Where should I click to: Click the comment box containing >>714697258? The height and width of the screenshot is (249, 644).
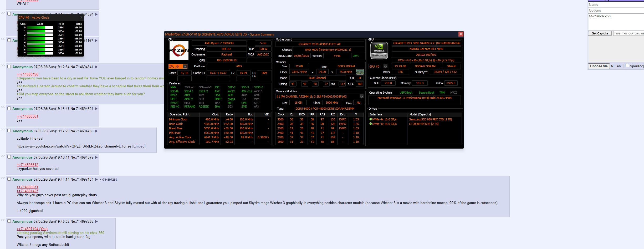pyautogui.click(x=616, y=22)
